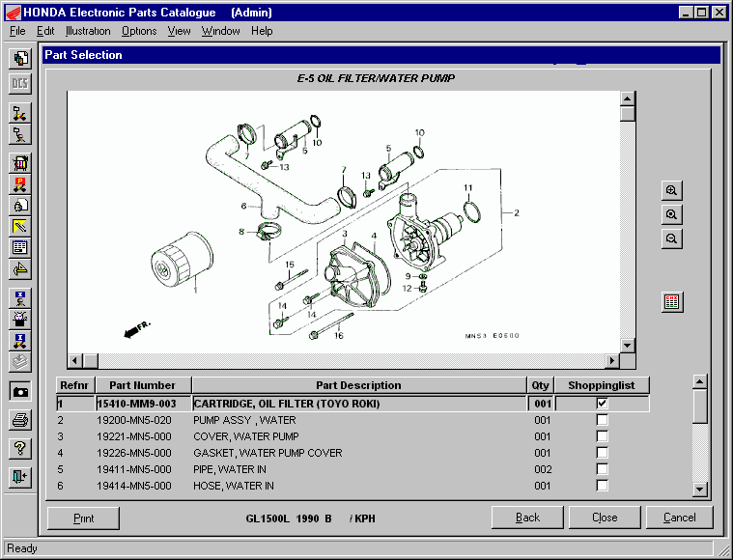Image resolution: width=733 pixels, height=560 pixels.
Task: Click the Print button
Action: 84,518
